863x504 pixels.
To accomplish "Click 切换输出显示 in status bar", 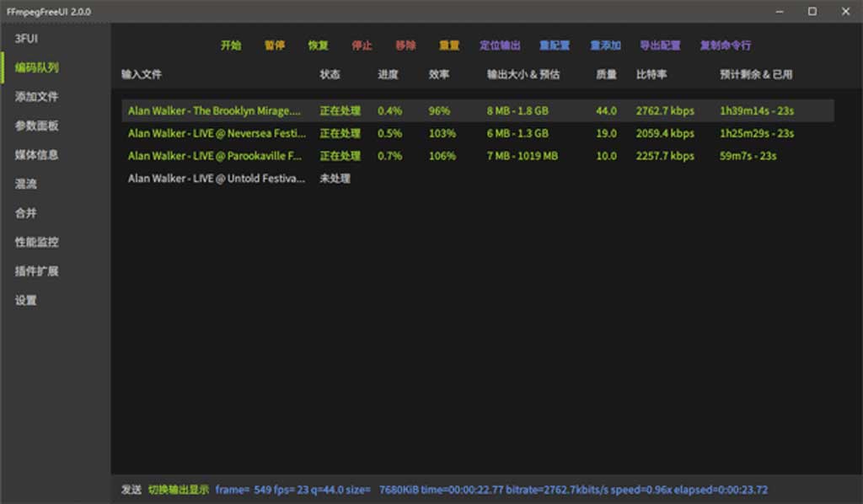I will [x=179, y=490].
